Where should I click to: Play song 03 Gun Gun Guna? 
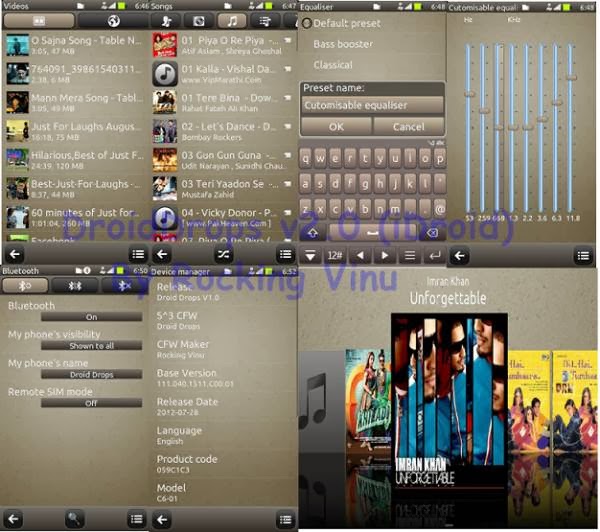coord(223,160)
